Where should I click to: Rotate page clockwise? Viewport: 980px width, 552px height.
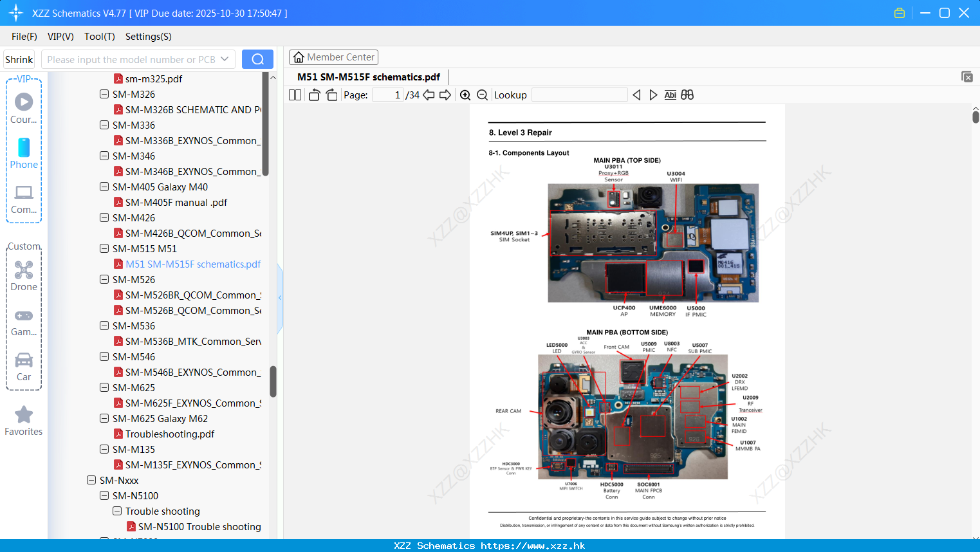[331, 95]
